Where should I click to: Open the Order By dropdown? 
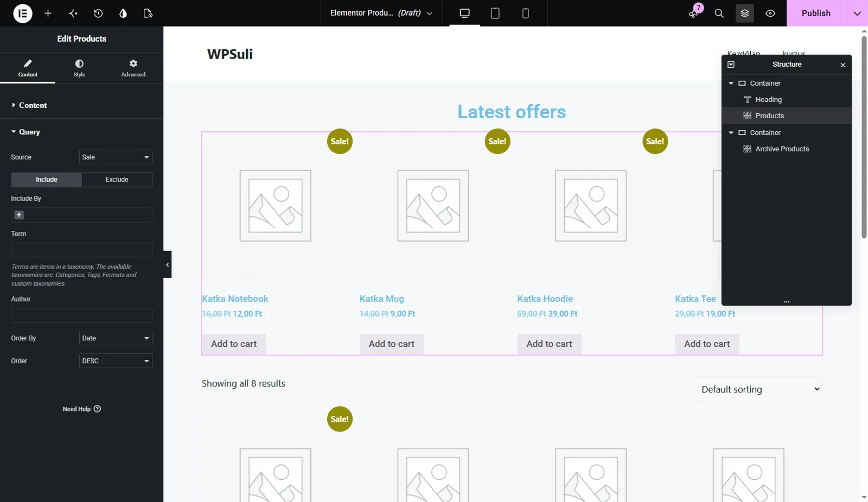coord(116,338)
